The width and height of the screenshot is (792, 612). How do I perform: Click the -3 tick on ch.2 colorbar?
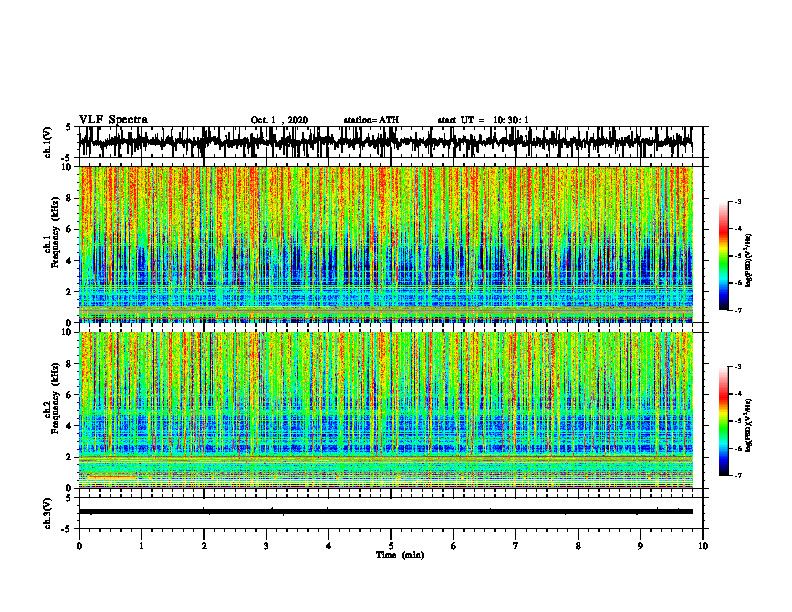pyautogui.click(x=738, y=367)
